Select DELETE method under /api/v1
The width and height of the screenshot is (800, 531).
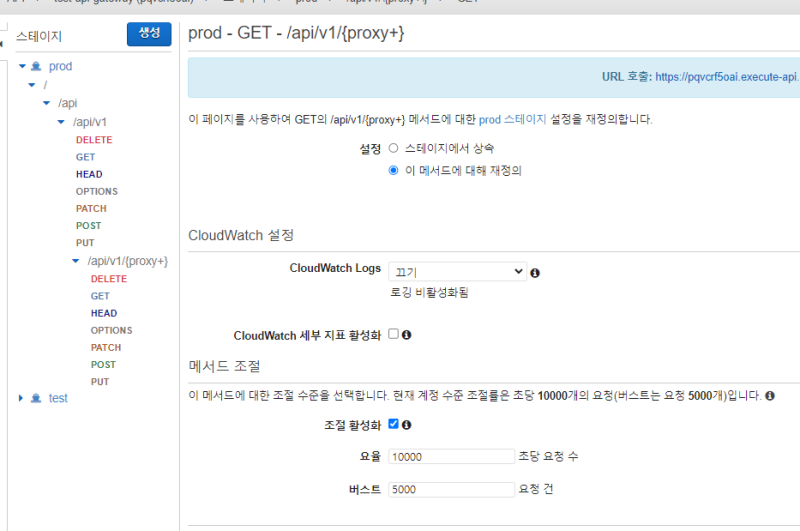tap(94, 140)
